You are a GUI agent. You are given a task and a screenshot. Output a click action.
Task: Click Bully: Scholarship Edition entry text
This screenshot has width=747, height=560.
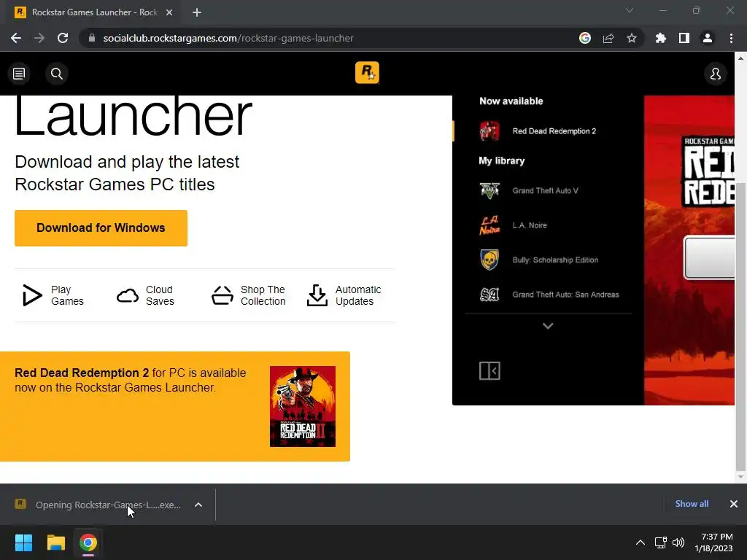click(555, 260)
